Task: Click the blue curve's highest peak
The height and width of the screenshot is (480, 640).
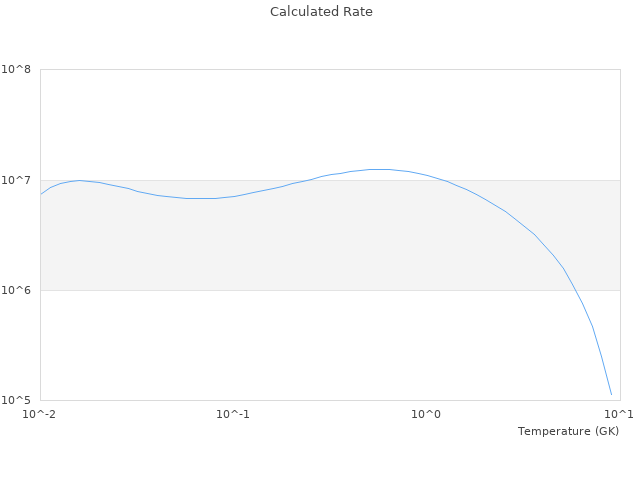Action: pos(378,169)
